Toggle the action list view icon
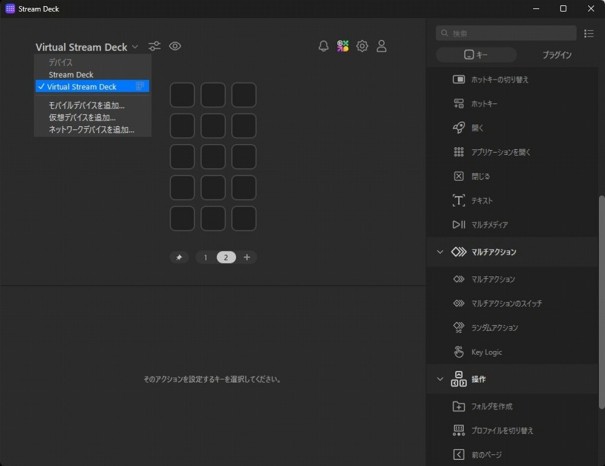This screenshot has height=466, width=605. pyautogui.click(x=588, y=33)
